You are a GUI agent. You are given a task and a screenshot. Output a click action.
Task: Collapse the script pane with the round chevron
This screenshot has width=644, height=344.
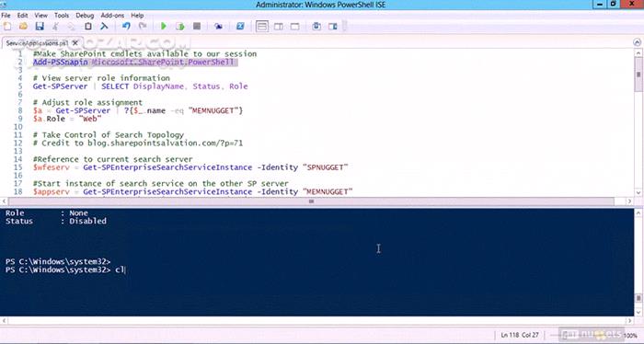[637, 42]
